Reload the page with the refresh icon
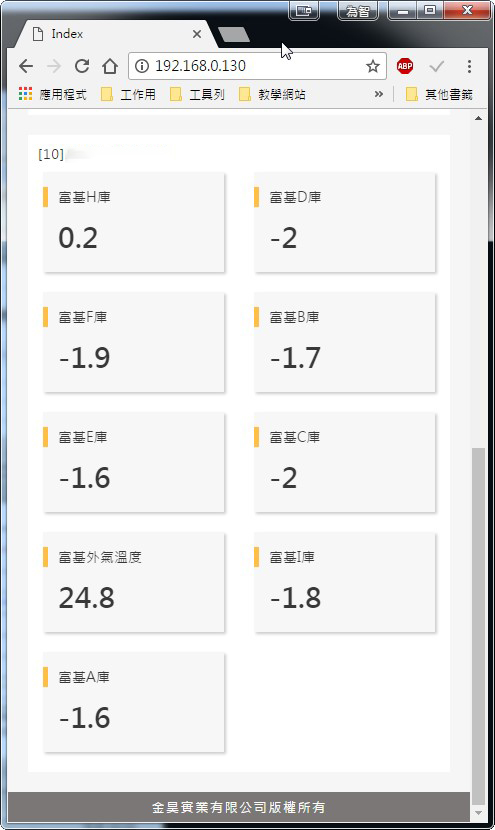The image size is (495, 830). (x=82, y=66)
